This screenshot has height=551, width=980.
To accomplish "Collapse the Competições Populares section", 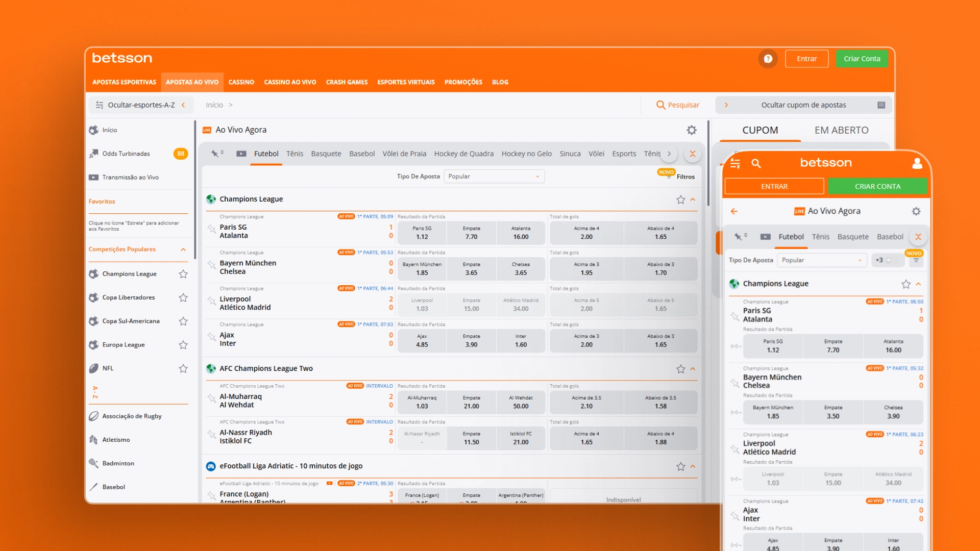I will (183, 249).
